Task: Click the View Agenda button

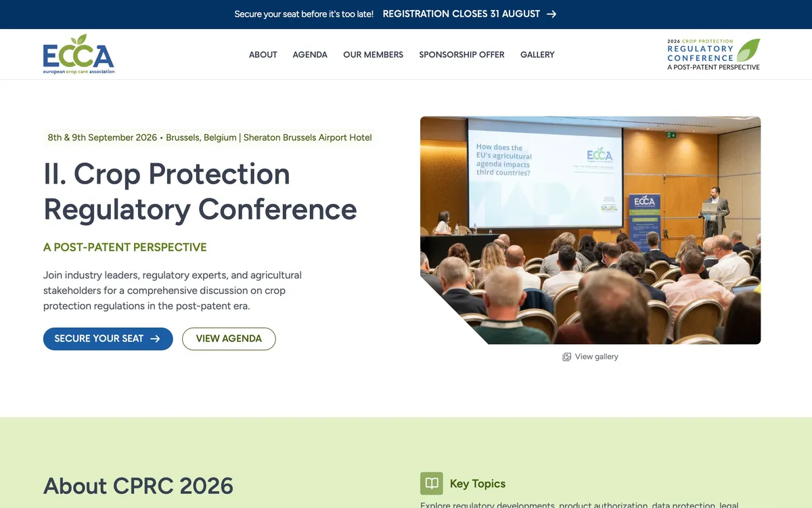Action: 229,339
